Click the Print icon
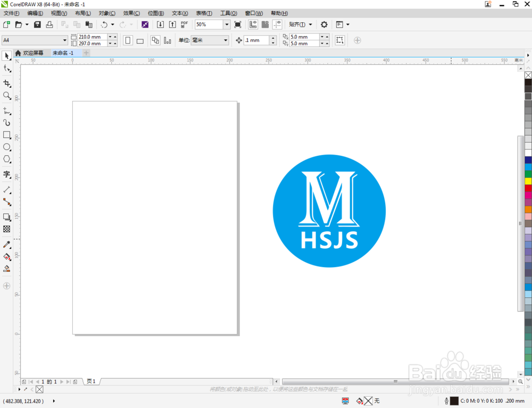The image size is (532, 408). pyautogui.click(x=49, y=24)
